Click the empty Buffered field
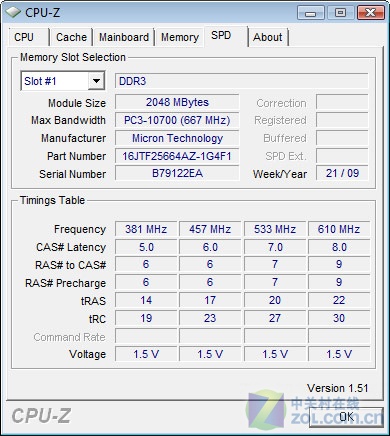This screenshot has width=390, height=436. (x=342, y=138)
